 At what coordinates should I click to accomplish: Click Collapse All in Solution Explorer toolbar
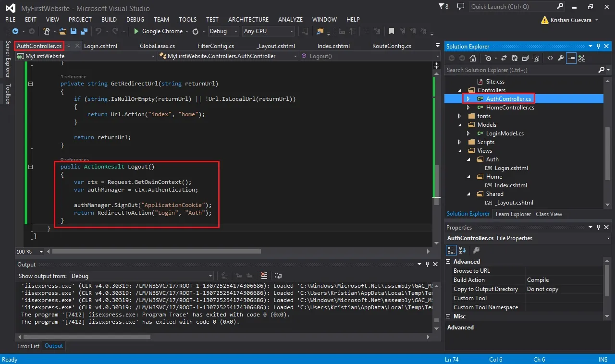click(525, 58)
